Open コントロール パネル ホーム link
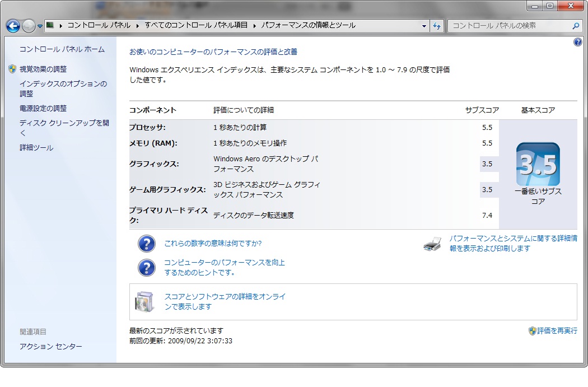 pos(62,49)
